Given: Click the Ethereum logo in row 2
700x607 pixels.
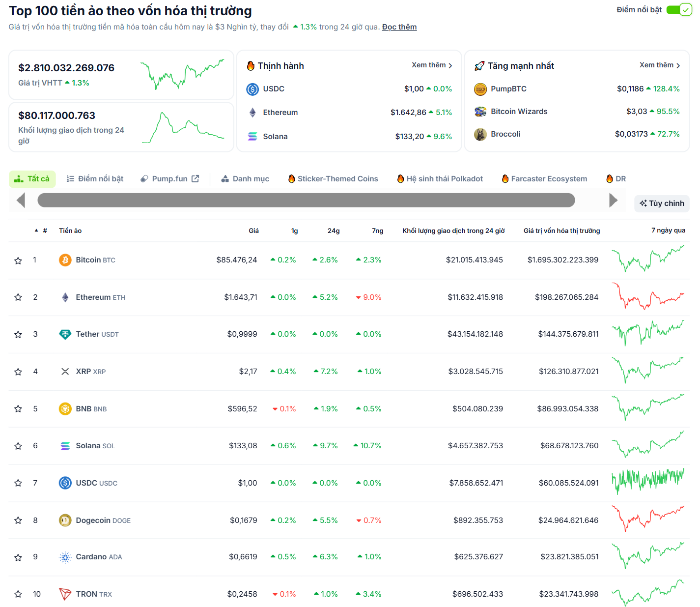Looking at the screenshot, I should tap(65, 297).
